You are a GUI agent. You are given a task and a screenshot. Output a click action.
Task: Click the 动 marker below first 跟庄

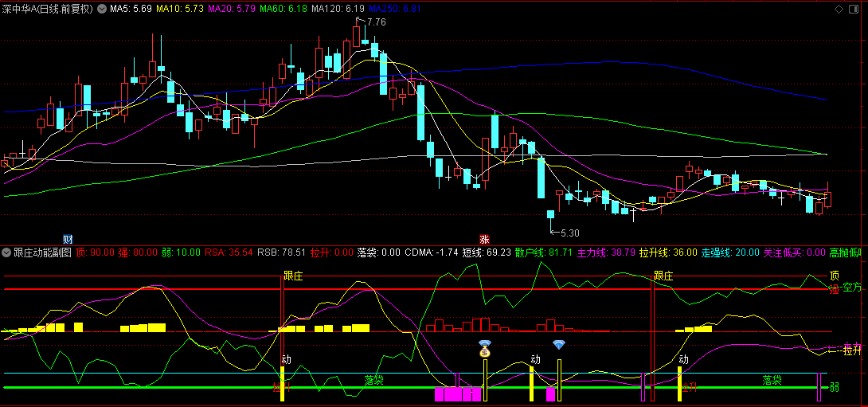tap(286, 359)
